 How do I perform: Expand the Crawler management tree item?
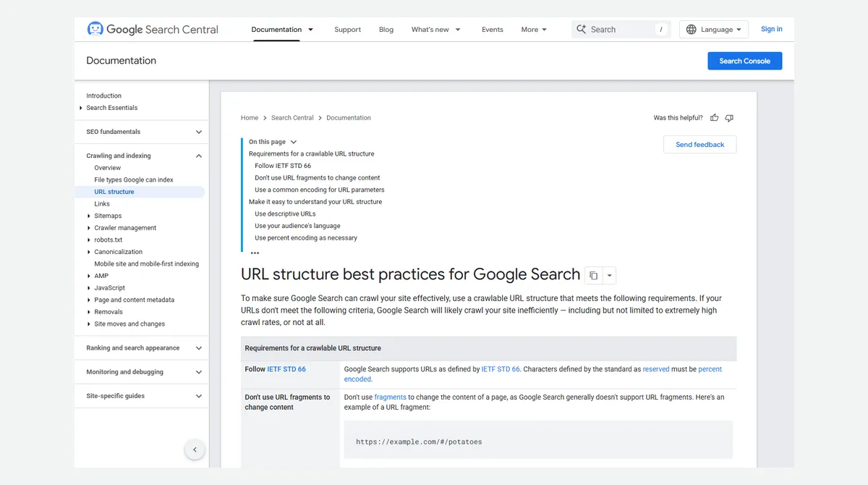tap(89, 228)
